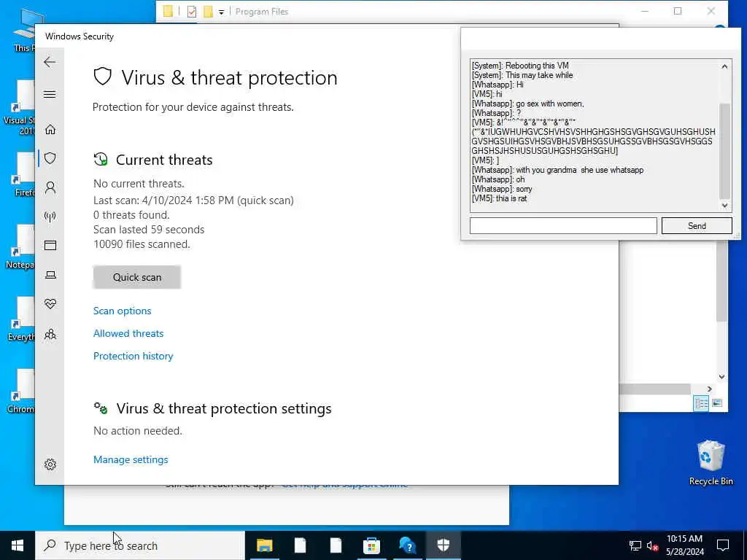Open File Explorer from taskbar
Viewport: 747px width, 560px height.
(x=264, y=545)
